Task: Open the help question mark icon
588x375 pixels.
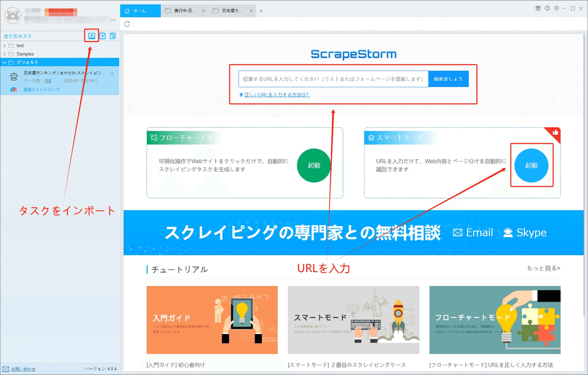Action: [x=547, y=8]
